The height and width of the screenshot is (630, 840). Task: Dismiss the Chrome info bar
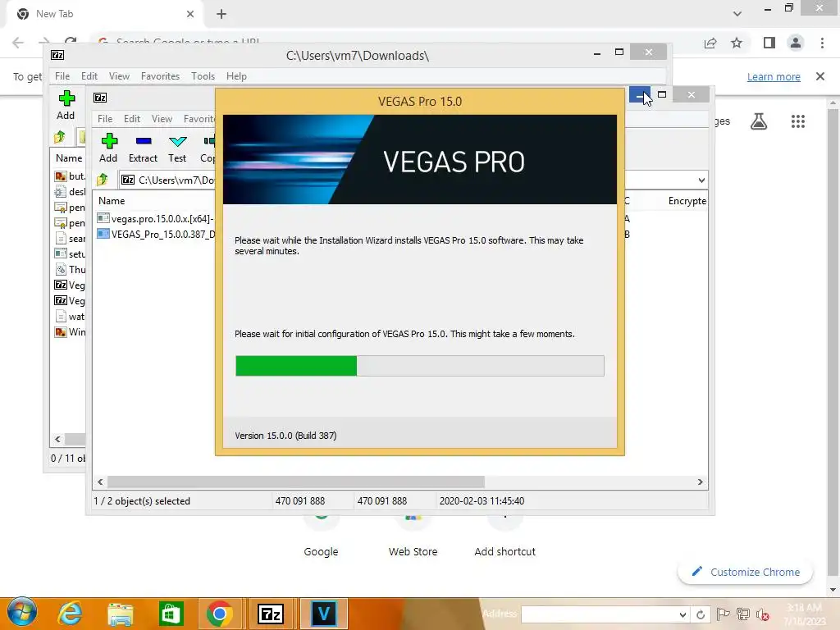coord(820,76)
